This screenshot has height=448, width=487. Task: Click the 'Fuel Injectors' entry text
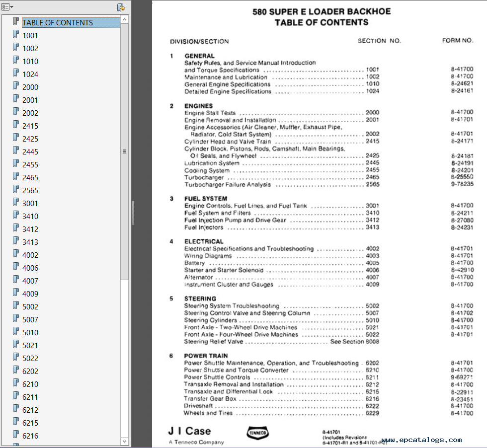coord(204,227)
